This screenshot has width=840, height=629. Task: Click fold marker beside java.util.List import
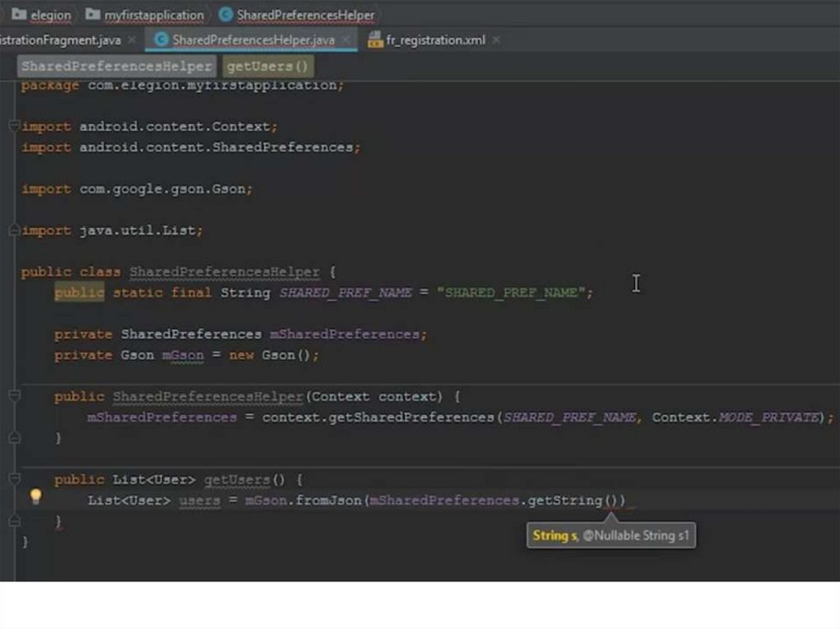[14, 230]
